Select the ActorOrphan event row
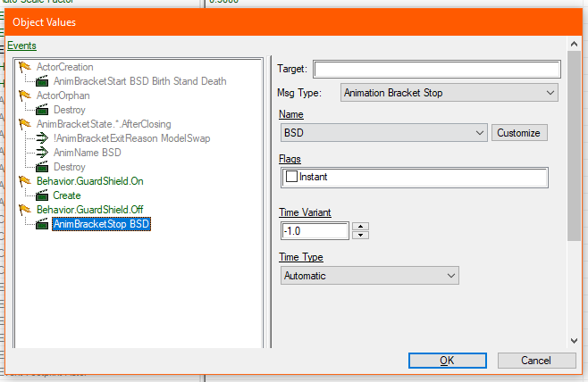Screen dimensions: 588x382 tap(63, 95)
